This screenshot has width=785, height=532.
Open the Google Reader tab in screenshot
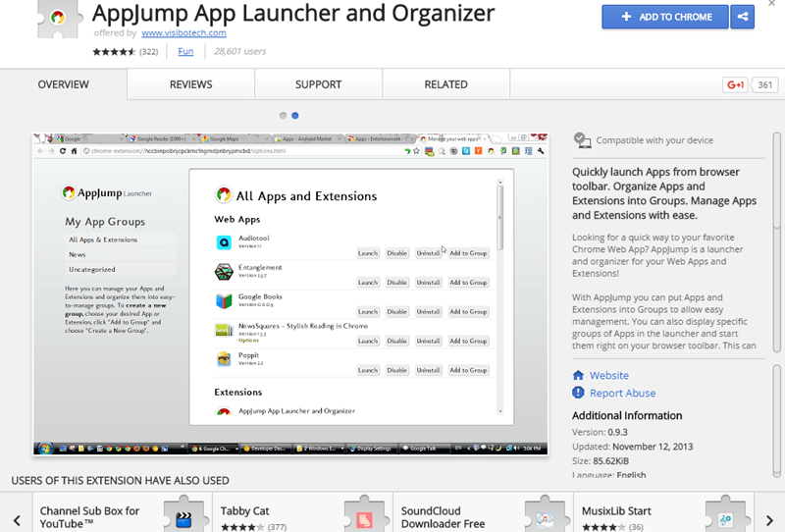(162, 138)
